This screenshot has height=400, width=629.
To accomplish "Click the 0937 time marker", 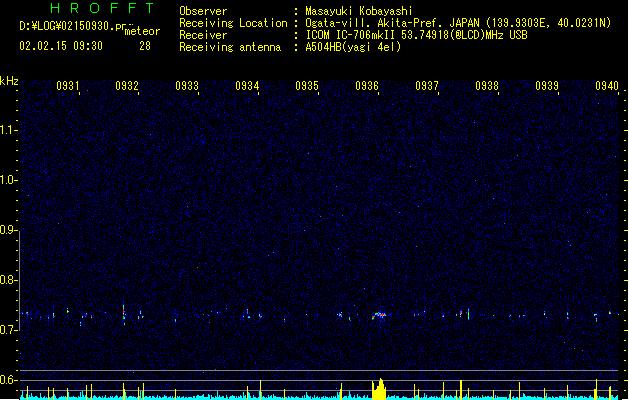I will [427, 86].
